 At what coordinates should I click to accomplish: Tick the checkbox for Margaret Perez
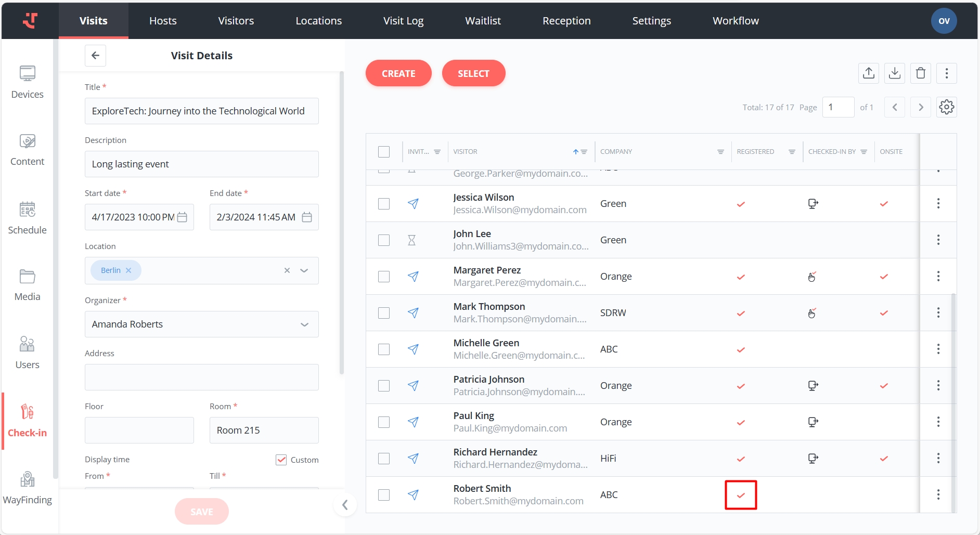384,277
